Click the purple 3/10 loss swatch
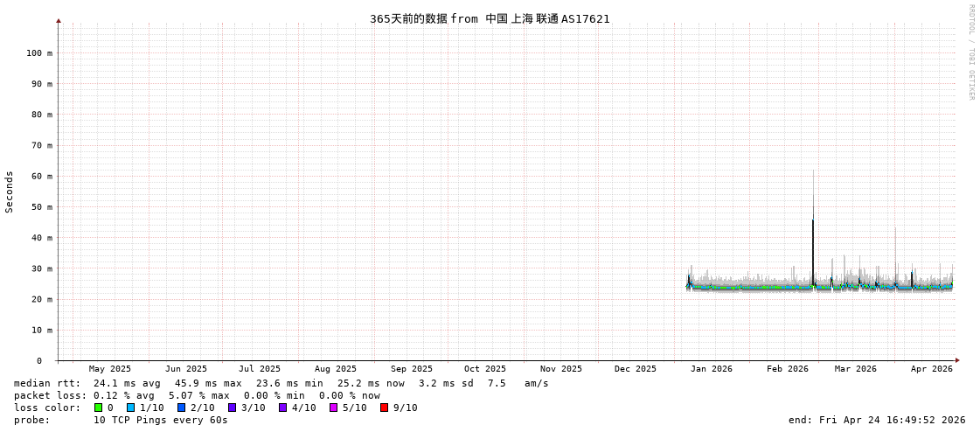Screen dimensions: 980x432 [232, 408]
